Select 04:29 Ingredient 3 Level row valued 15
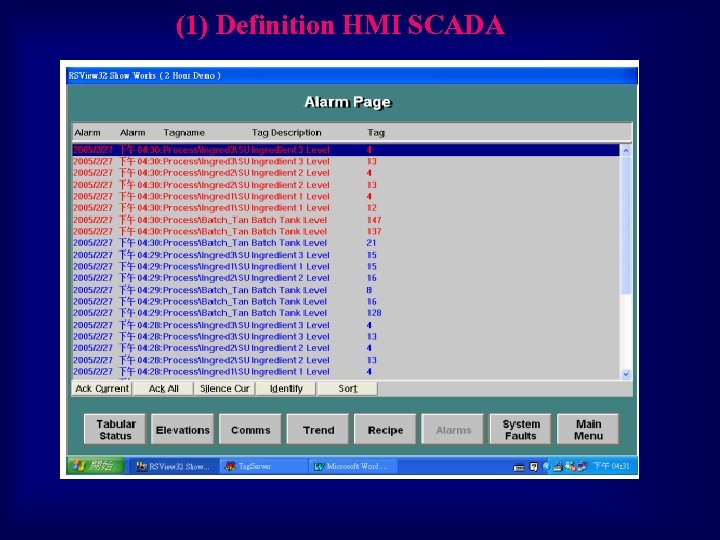Viewport: 720px width, 540px height. [x=346, y=255]
